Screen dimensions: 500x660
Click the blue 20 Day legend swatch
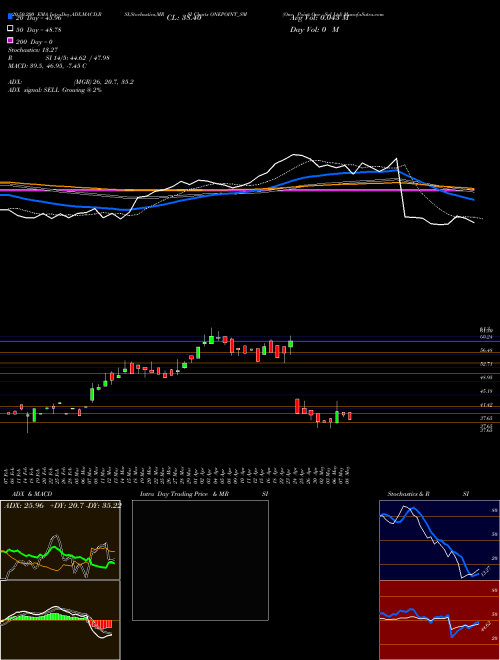point(10,16)
